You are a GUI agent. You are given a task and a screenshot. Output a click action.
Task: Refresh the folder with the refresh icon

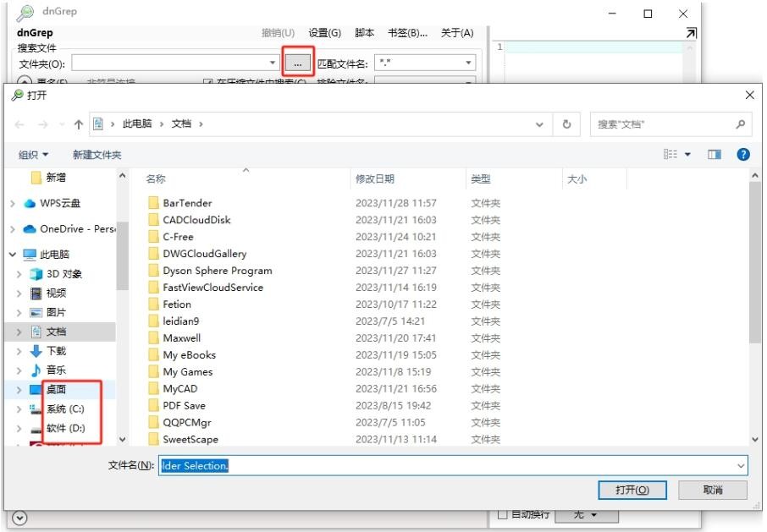coord(566,124)
